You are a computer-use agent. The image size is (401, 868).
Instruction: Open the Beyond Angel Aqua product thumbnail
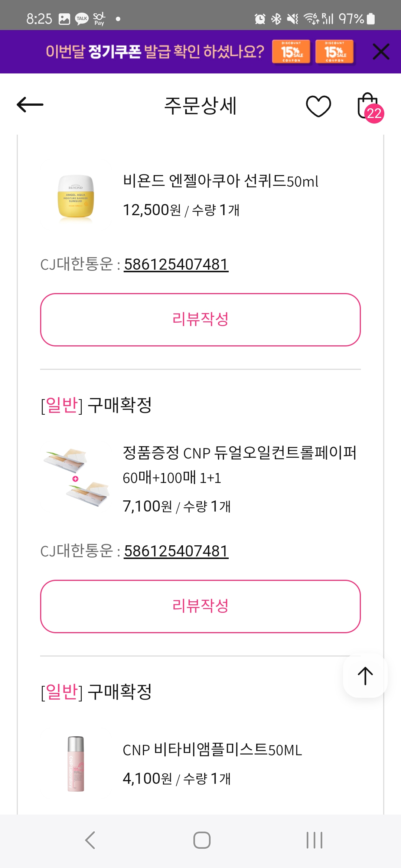(76, 195)
